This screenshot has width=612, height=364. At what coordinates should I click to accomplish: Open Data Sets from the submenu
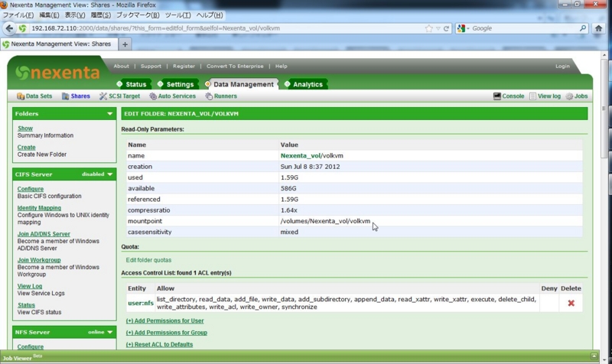34,96
